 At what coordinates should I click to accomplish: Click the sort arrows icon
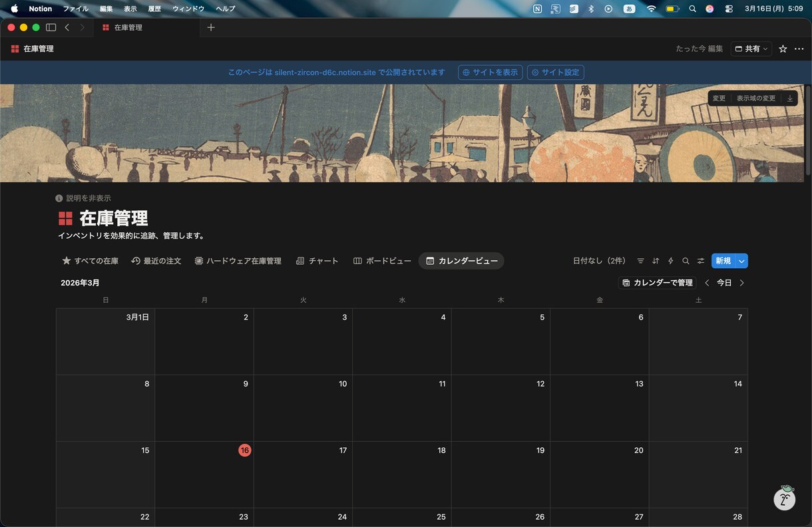coord(656,261)
